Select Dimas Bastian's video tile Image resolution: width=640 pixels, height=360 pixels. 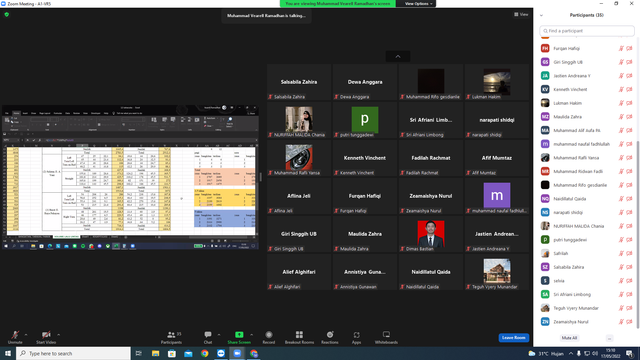(431, 234)
